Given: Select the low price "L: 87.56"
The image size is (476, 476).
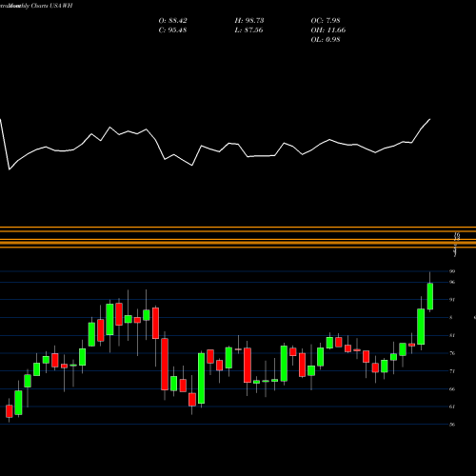Looking at the screenshot, I should pos(248,30).
